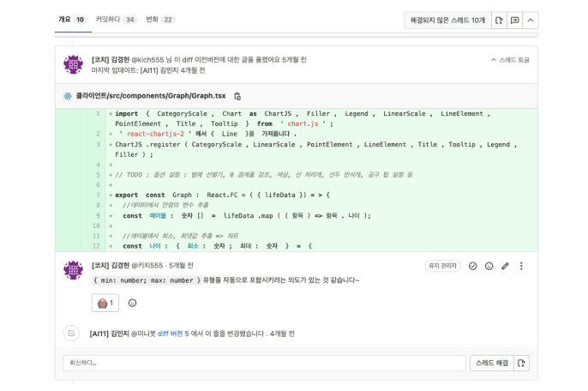This screenshot has height=391, width=588.
Task: Resolve the comment with checkmark icon
Action: pos(472,266)
